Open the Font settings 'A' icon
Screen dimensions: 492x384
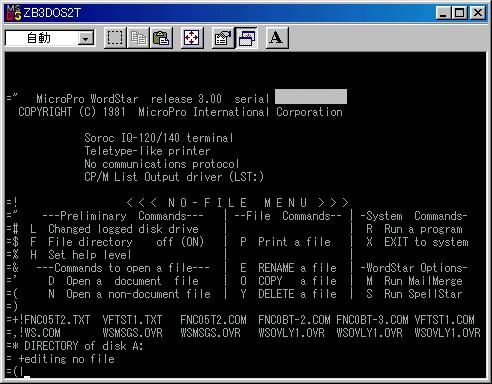(x=277, y=38)
